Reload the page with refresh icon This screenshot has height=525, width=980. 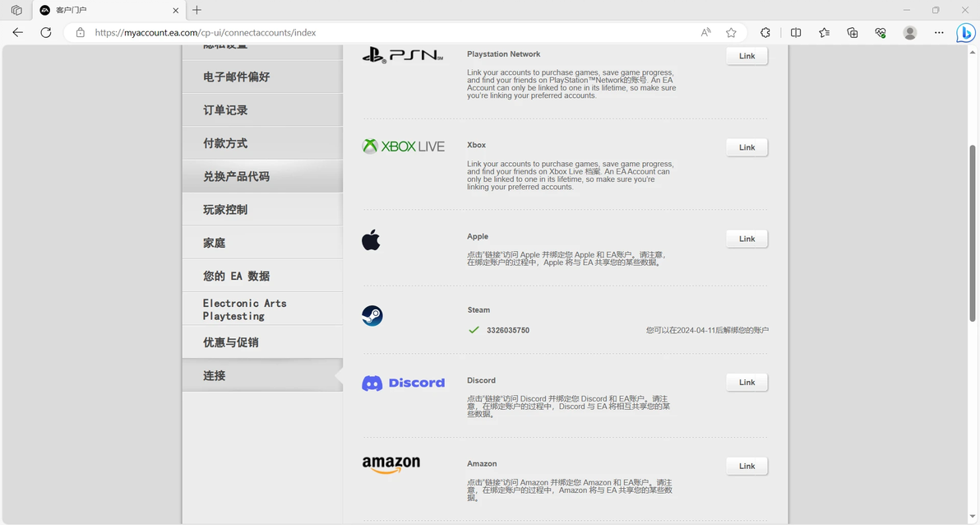[x=45, y=33]
